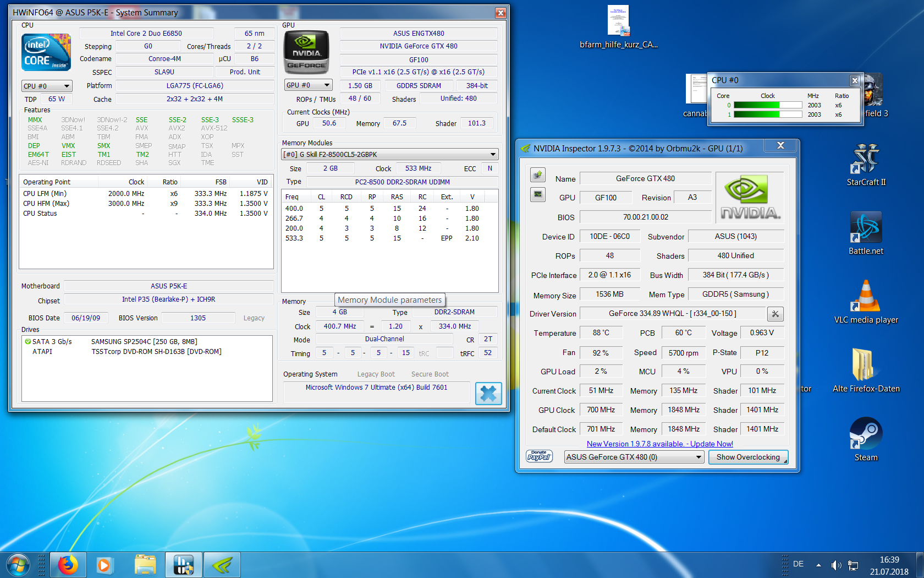
Task: Expand the CPU #0 selector dropdown
Action: [x=47, y=86]
